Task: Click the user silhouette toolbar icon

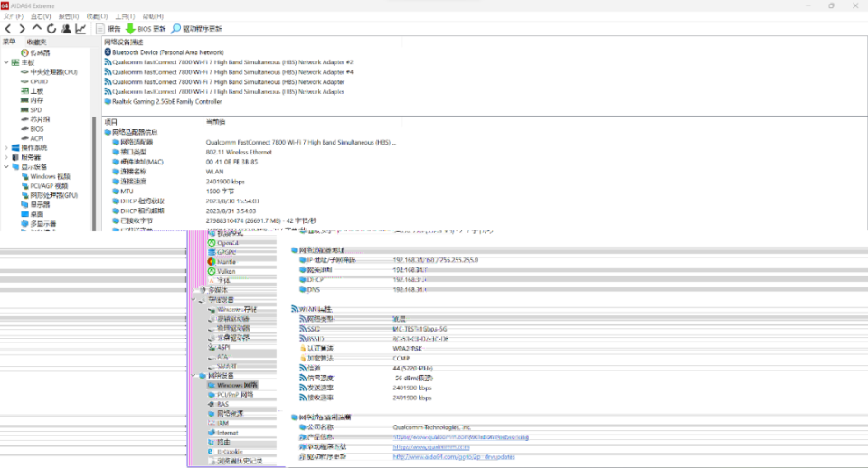Action: coord(66,29)
